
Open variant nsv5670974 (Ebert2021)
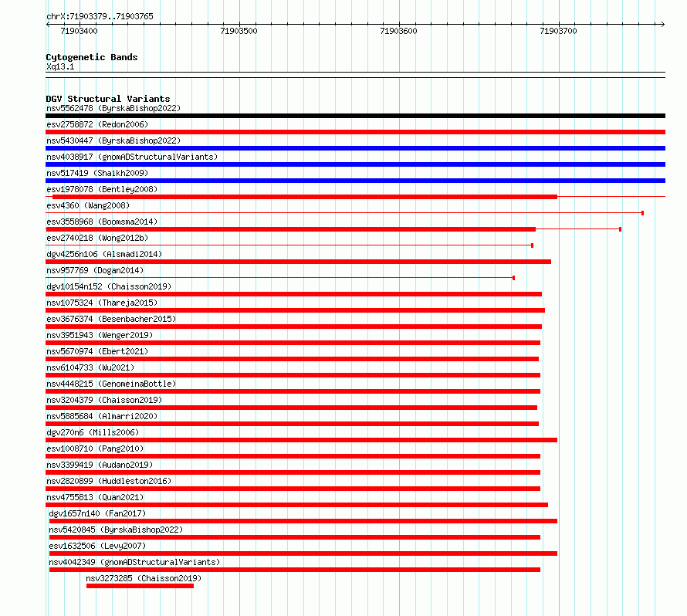tap(97, 351)
